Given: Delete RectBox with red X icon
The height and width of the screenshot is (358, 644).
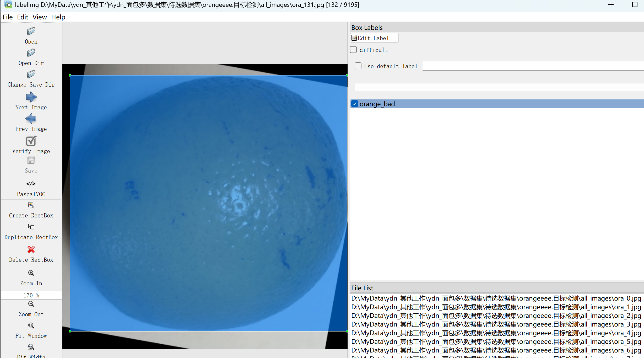Looking at the screenshot, I should [31, 249].
